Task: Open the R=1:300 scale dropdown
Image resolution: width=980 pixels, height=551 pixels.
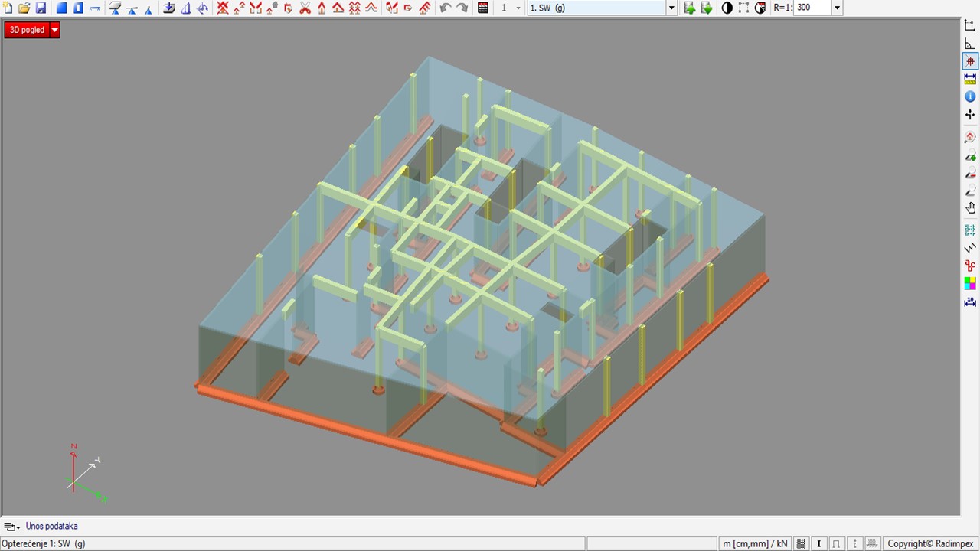Action: [x=837, y=8]
